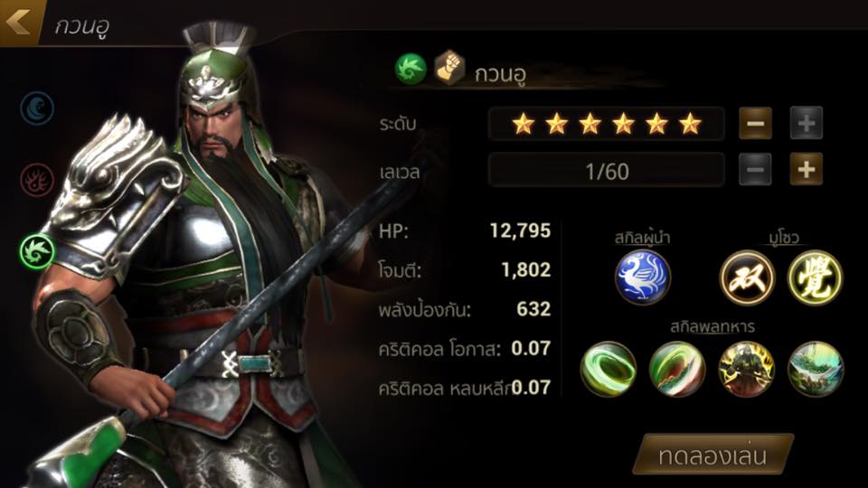
Task: Open the first green swirl officer skill
Action: (608, 369)
